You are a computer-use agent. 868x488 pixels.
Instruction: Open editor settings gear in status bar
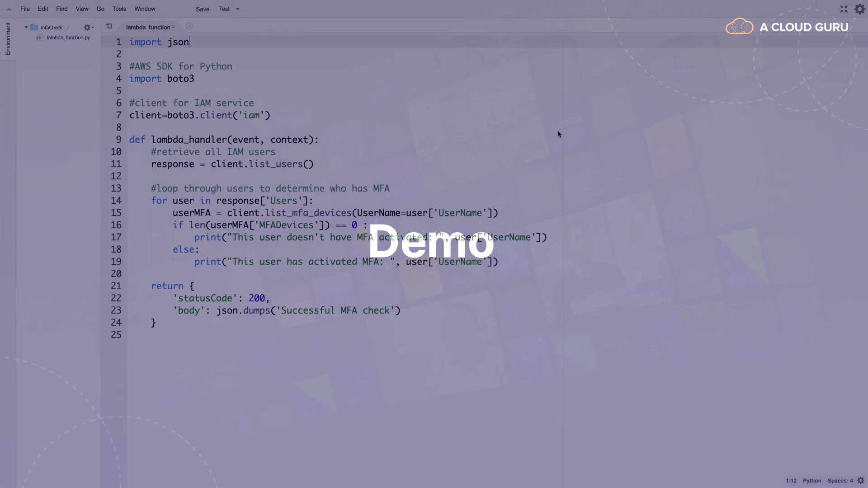click(x=861, y=481)
